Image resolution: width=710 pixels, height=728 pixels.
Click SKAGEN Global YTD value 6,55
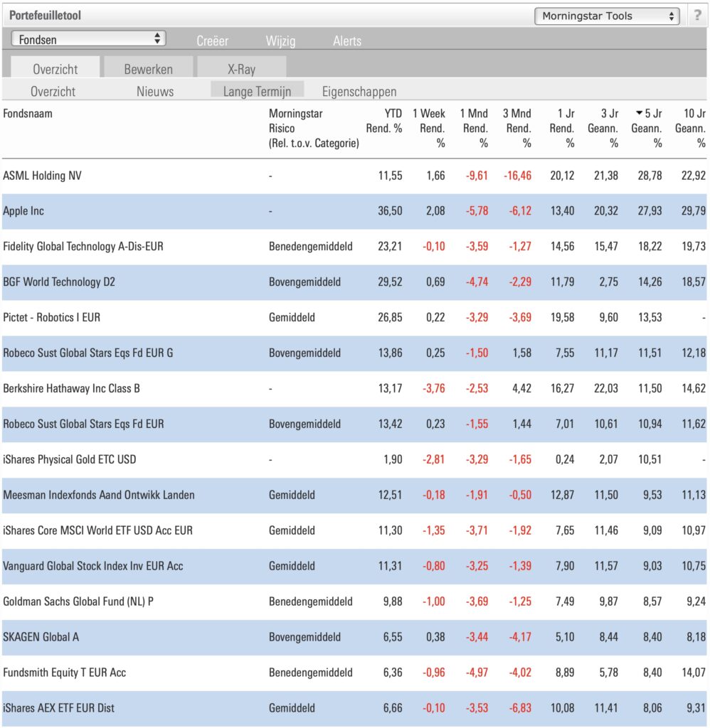coord(393,637)
